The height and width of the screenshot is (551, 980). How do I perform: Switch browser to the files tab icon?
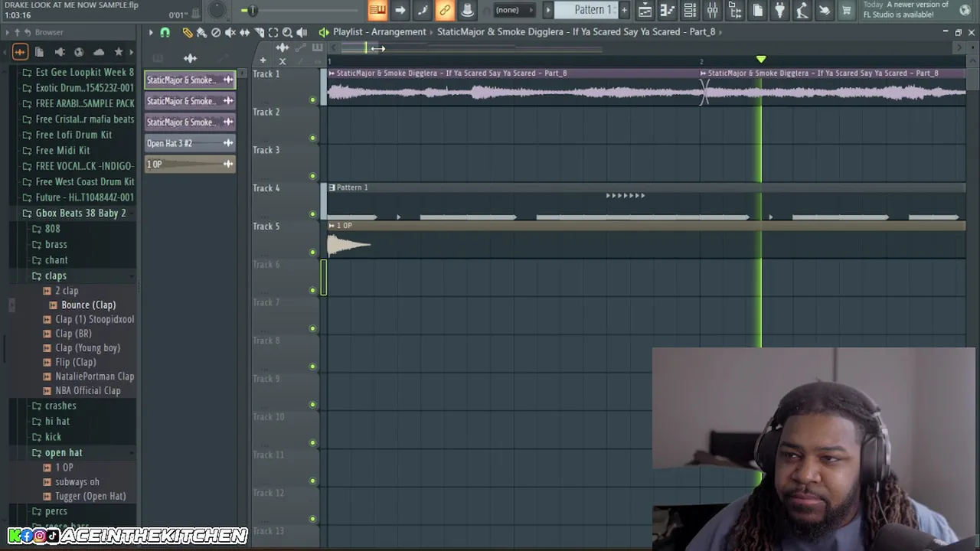coord(39,52)
